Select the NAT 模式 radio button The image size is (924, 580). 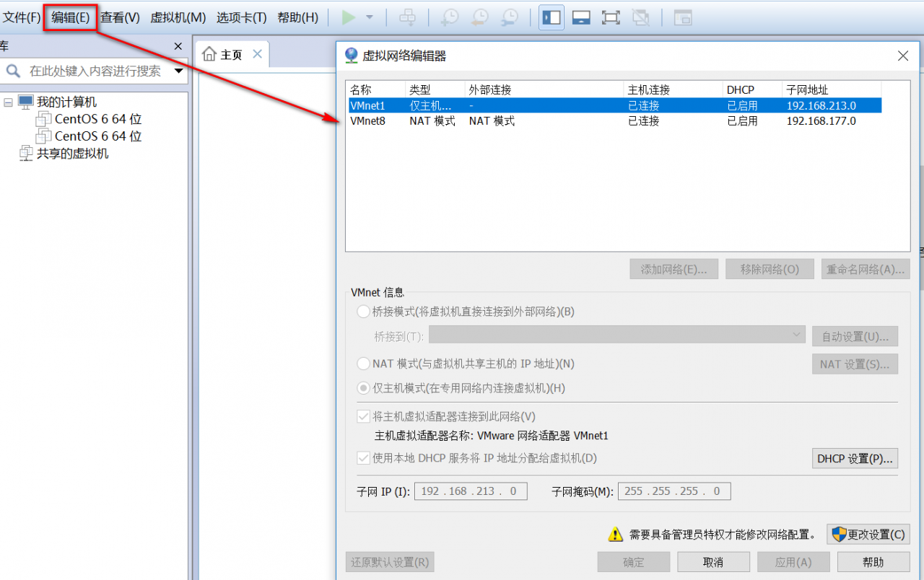pos(363,364)
